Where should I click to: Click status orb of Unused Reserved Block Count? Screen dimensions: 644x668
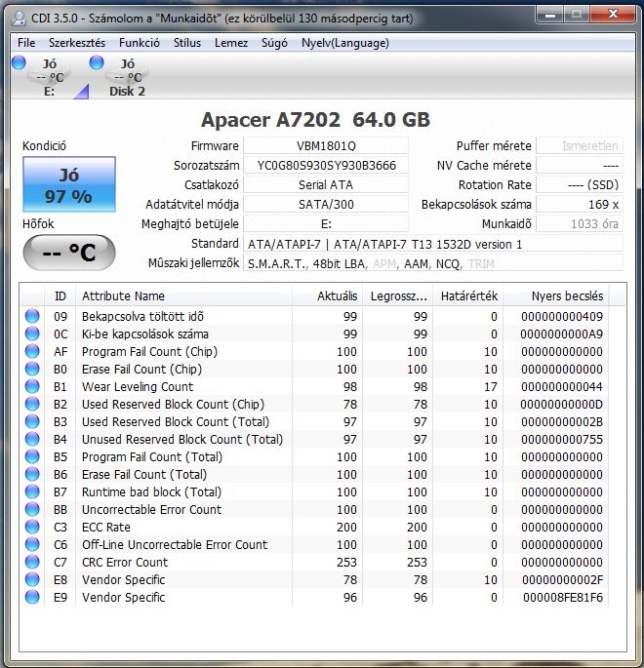click(x=32, y=439)
